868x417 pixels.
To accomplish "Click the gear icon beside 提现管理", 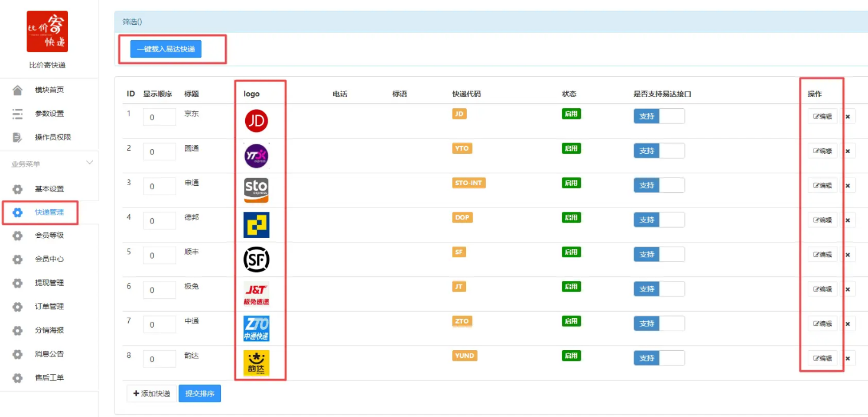I will pyautogui.click(x=18, y=283).
